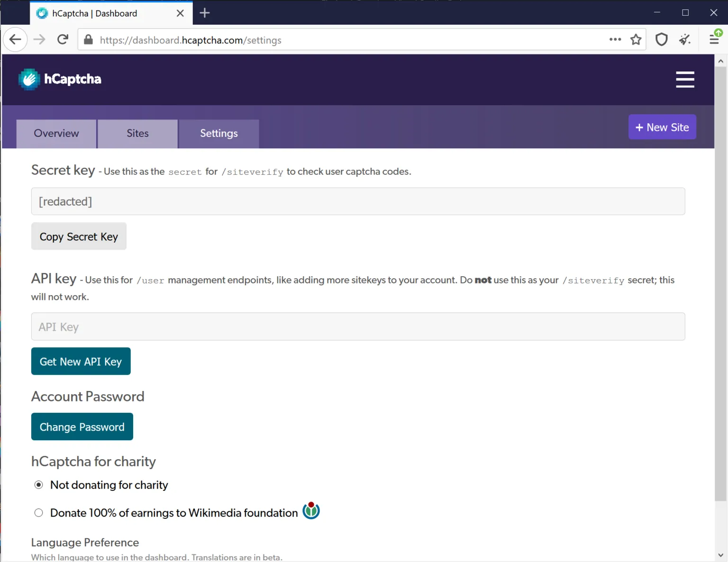728x562 pixels.
Task: Click the site security padlock icon
Action: (x=88, y=40)
